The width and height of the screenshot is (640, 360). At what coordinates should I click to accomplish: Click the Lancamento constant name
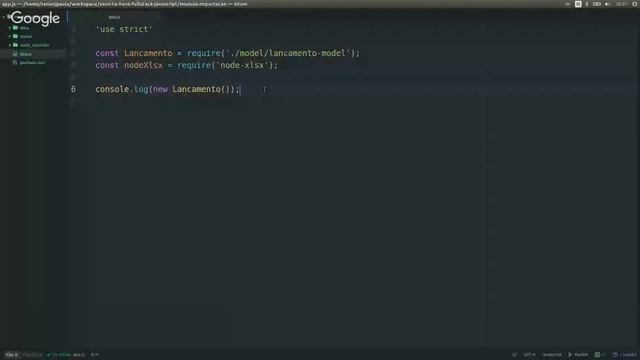click(148, 53)
